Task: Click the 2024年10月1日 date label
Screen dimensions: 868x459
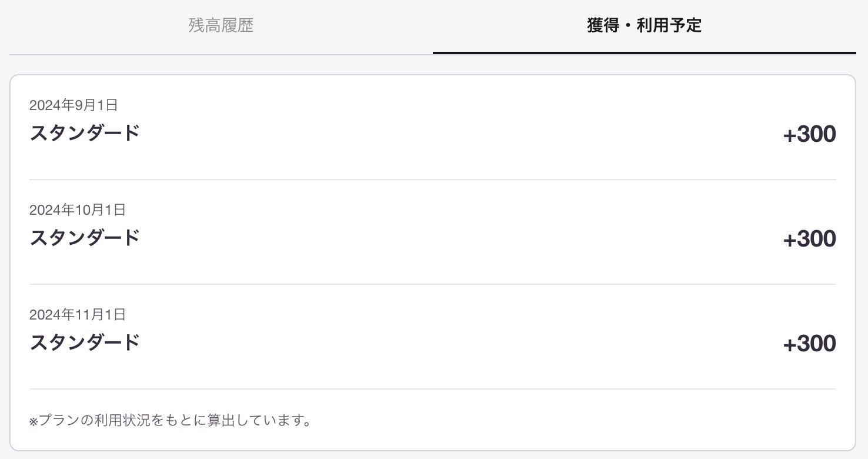Action: click(x=78, y=210)
